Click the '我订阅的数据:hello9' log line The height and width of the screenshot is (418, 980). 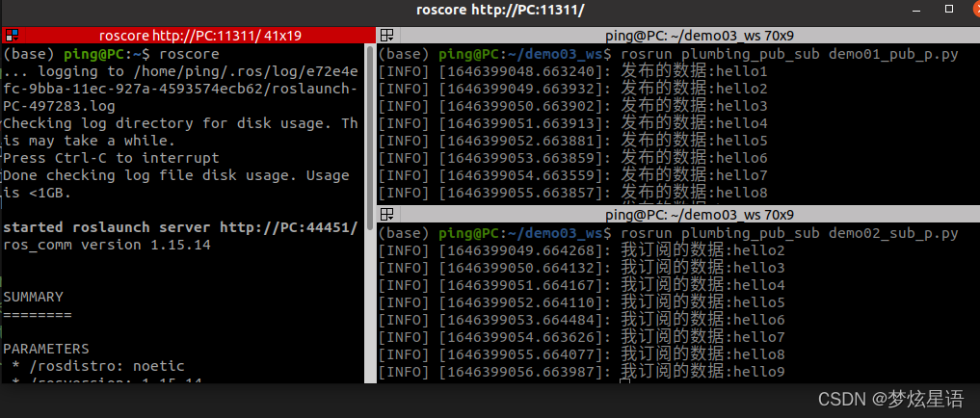pos(582,372)
